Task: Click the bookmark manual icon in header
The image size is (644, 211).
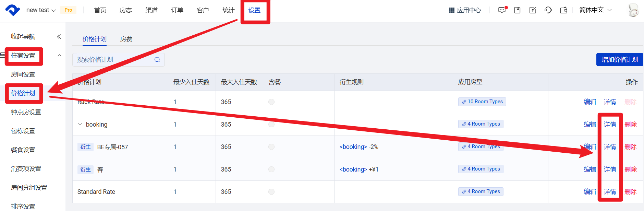Action: click(517, 10)
